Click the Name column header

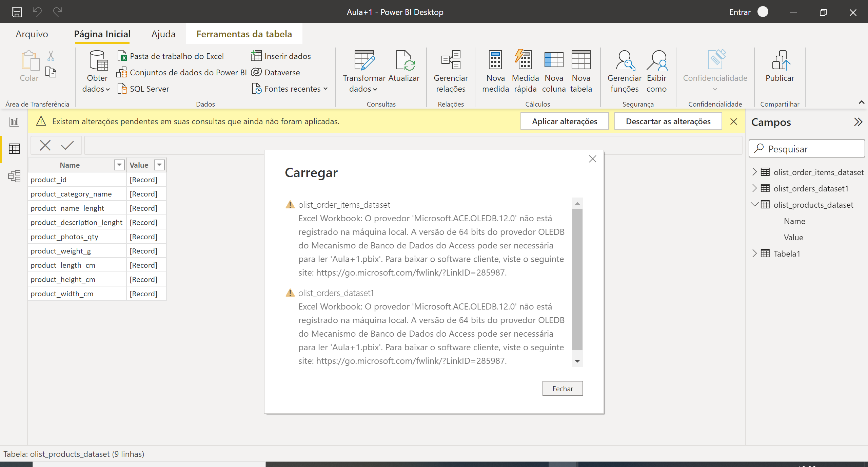coord(77,165)
